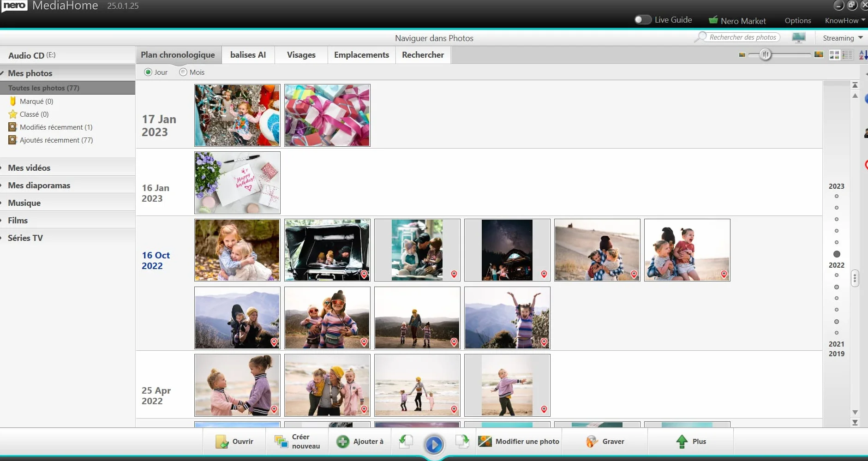868x461 pixels.
Task: Switch to Emplacements tab
Action: click(362, 55)
